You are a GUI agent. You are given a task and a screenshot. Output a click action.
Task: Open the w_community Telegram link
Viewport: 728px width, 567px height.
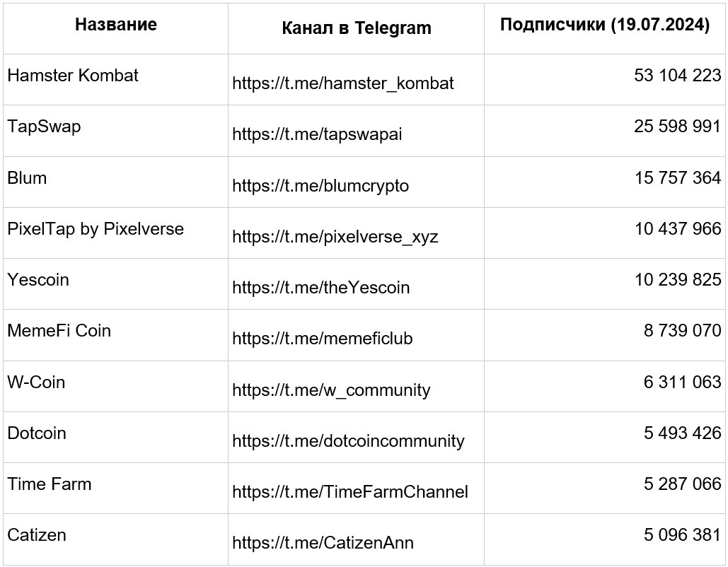[331, 390]
